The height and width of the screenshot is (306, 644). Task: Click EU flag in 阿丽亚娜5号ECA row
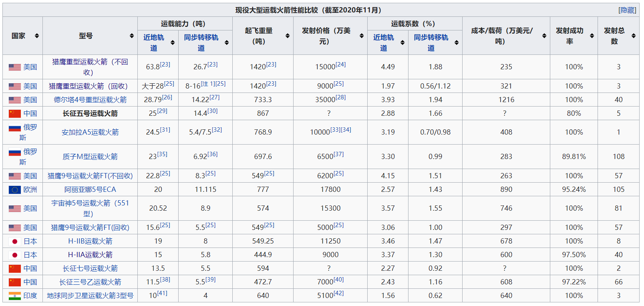(x=15, y=189)
